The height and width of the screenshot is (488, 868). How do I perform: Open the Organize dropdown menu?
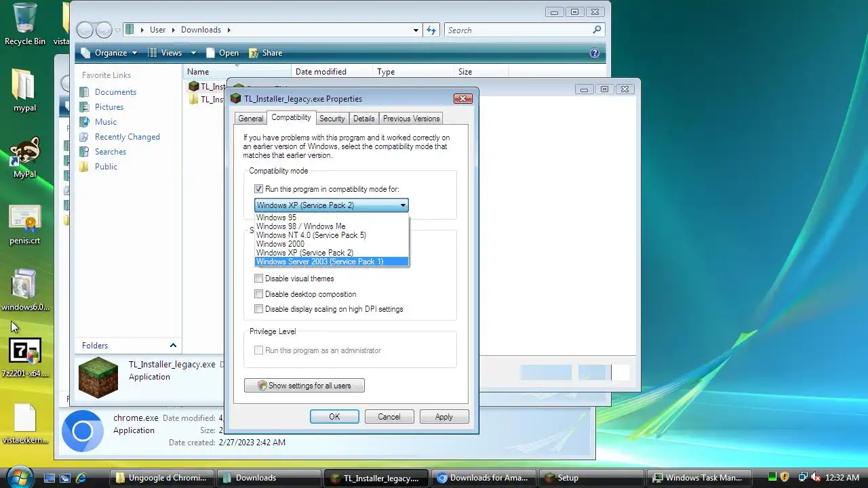pyautogui.click(x=108, y=53)
